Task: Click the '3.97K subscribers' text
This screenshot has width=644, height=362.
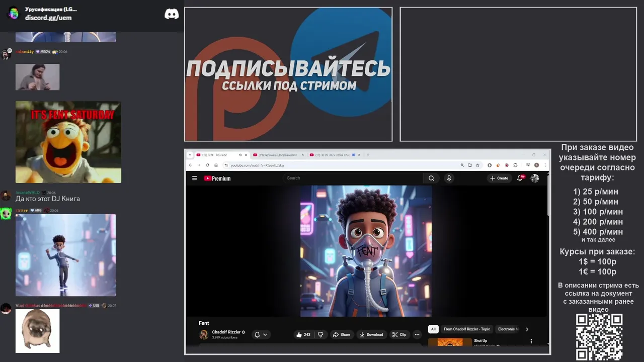Action: click(x=225, y=337)
